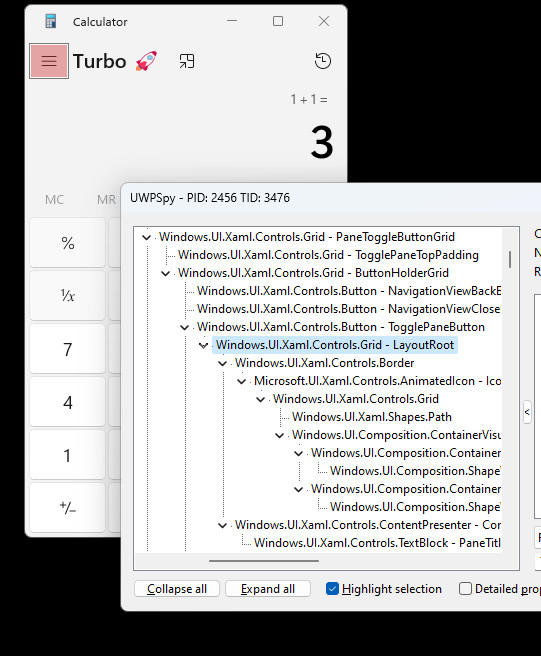Image resolution: width=541 pixels, height=656 pixels.
Task: Collapse the Controls.Border tree node
Action: (x=223, y=363)
